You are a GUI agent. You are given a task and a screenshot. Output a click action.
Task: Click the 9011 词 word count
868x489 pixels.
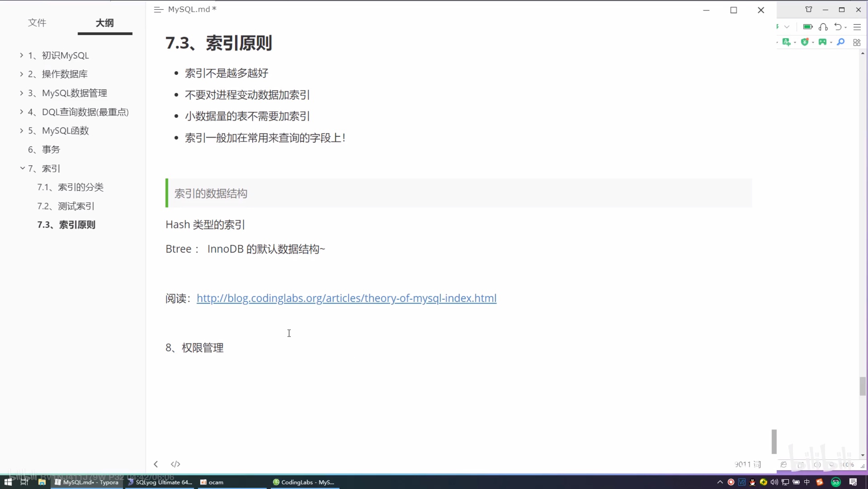pyautogui.click(x=747, y=464)
